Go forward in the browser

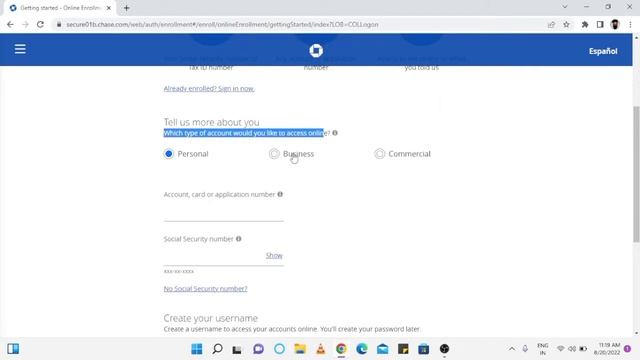click(25, 24)
